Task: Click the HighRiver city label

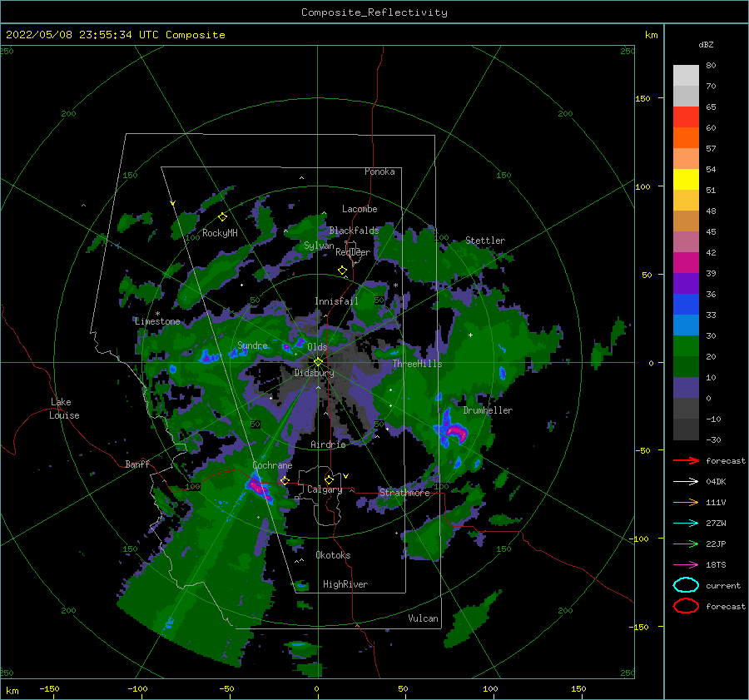Action: click(345, 584)
